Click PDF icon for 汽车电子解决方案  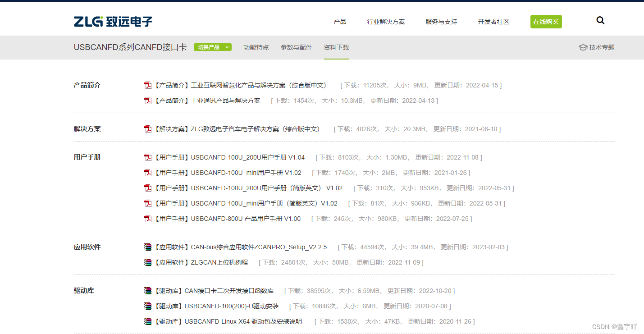pos(148,129)
